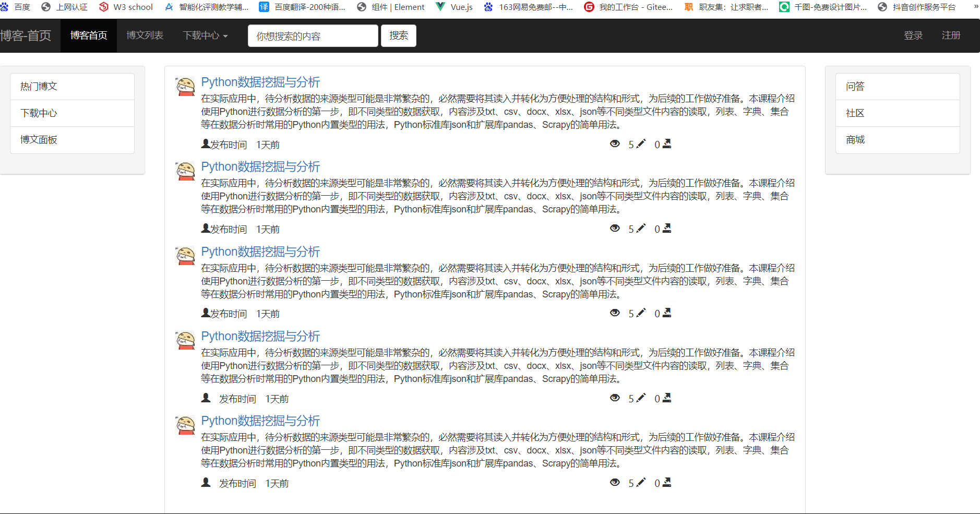Open the 组件 | Element bookmark

[391, 7]
